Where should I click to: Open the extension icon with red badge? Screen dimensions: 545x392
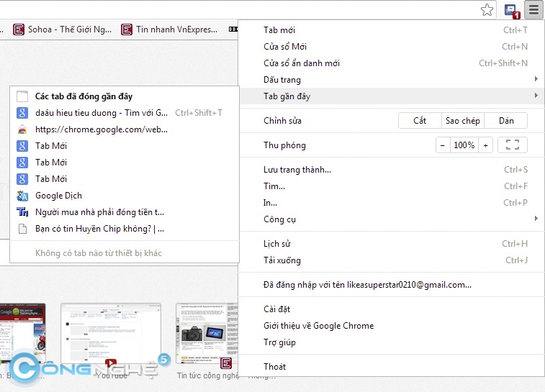coord(512,11)
